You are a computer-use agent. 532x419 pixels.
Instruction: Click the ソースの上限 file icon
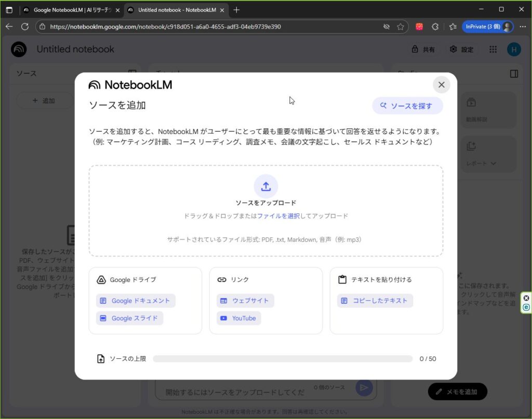point(101,359)
